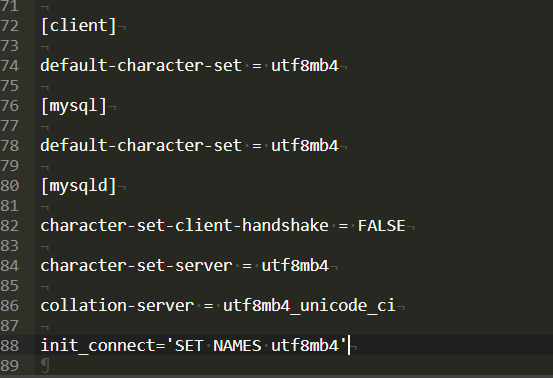Click init_connect key on line 88

click(98, 346)
